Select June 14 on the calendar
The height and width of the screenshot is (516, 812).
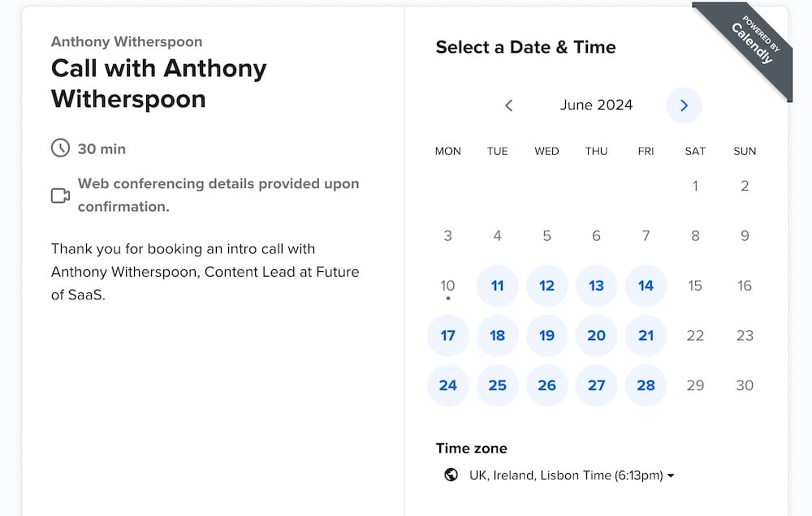tap(646, 286)
